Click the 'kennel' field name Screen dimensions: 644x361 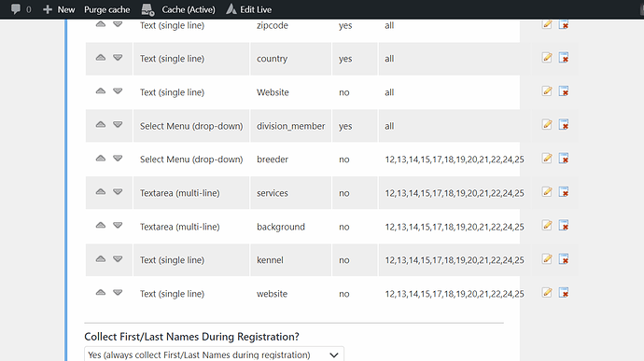(x=270, y=260)
